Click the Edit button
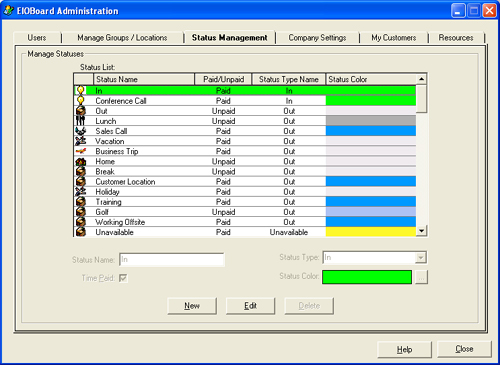500x365 pixels. (250, 306)
